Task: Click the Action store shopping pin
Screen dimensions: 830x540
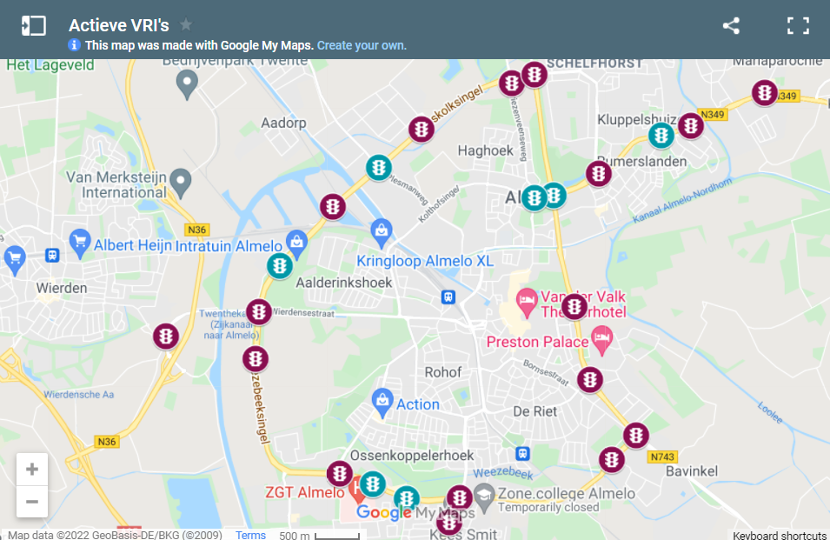Action: (x=382, y=403)
